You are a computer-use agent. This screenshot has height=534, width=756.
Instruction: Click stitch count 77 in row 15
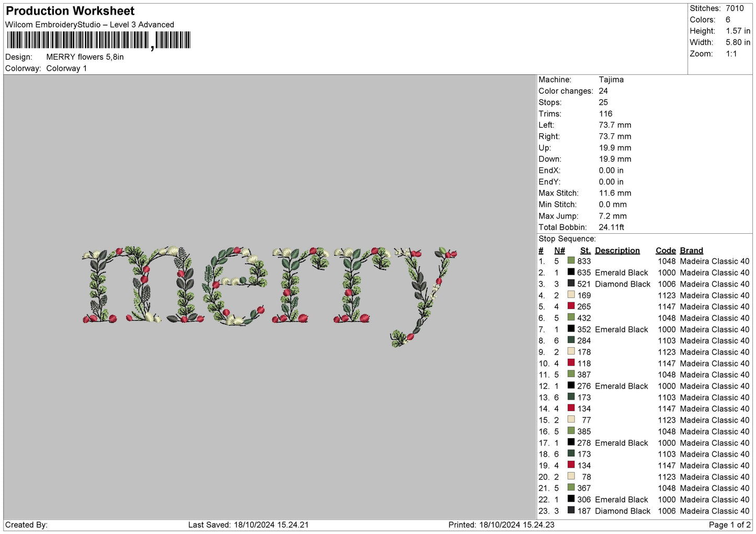click(x=586, y=420)
